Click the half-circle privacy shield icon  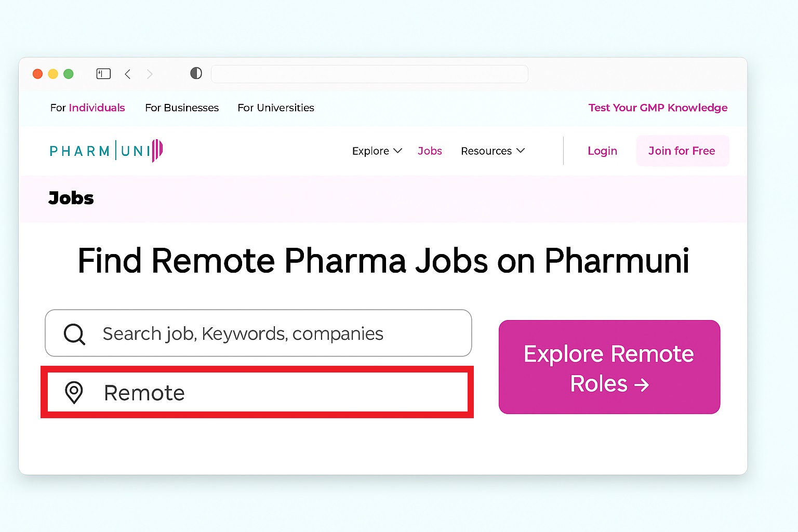[196, 73]
